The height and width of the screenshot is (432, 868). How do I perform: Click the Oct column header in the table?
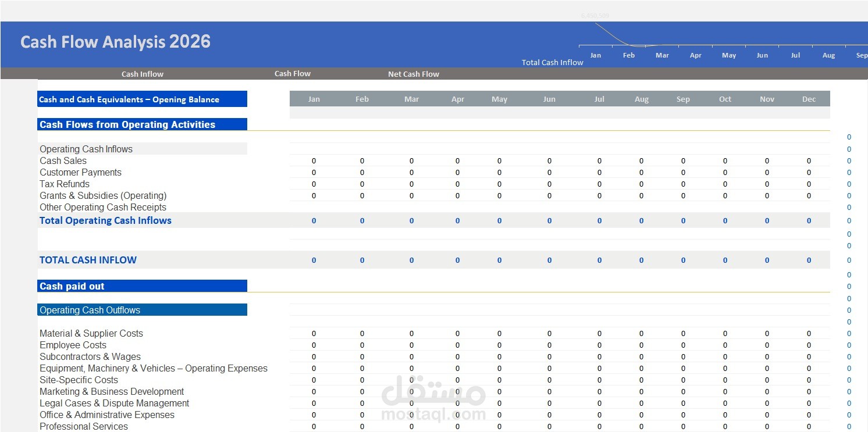(x=725, y=99)
